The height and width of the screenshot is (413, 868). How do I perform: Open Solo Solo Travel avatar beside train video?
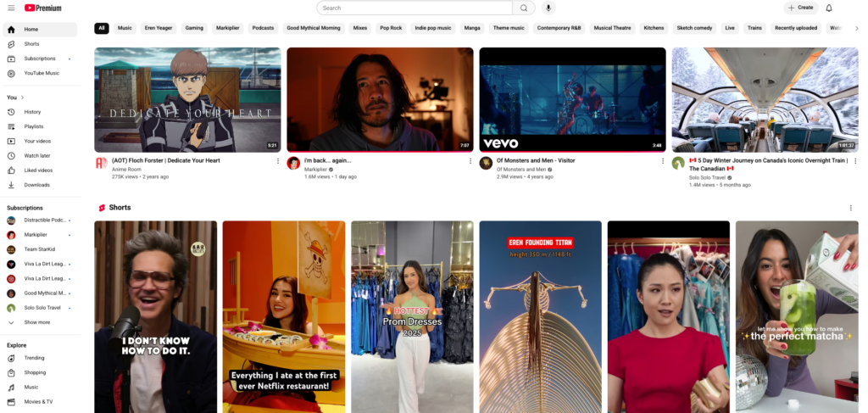(x=678, y=164)
